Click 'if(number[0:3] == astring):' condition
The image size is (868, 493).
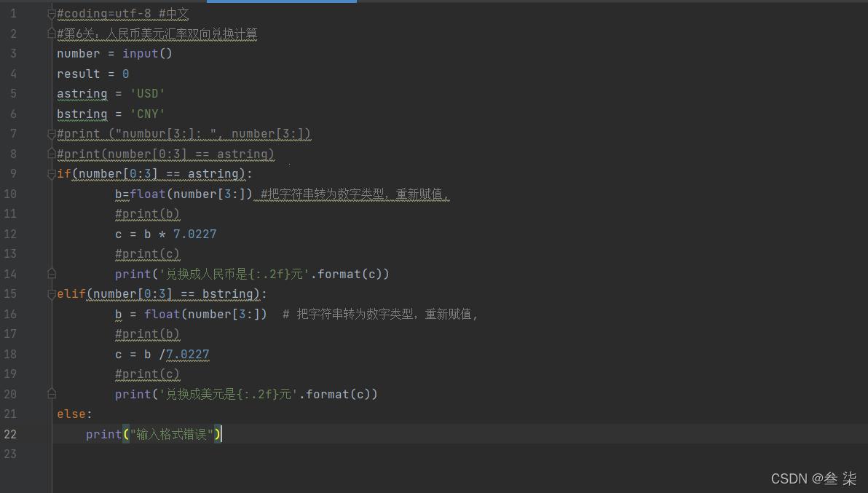coord(154,174)
